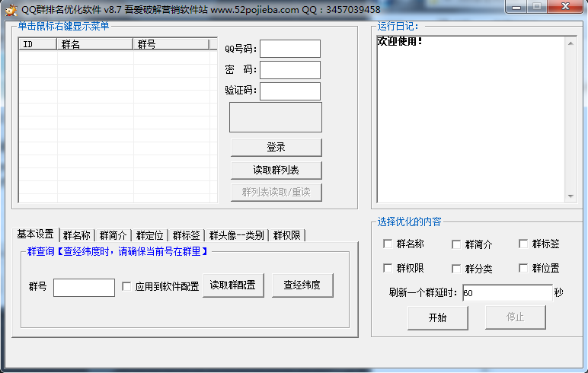
Task: Click the application icon in title bar
Action: (11, 10)
